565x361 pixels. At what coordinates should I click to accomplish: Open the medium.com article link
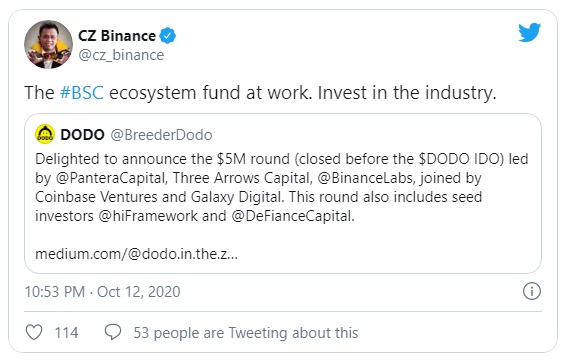[136, 254]
